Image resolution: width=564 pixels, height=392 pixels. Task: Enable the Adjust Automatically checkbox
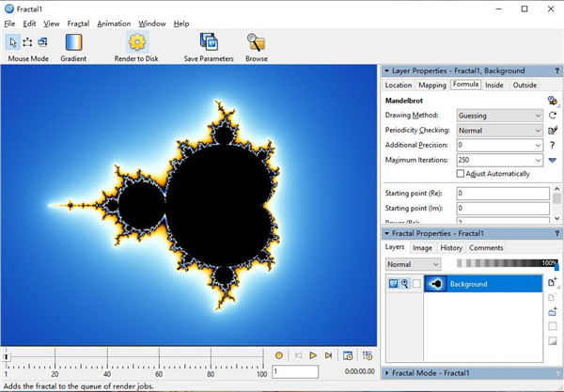click(460, 174)
